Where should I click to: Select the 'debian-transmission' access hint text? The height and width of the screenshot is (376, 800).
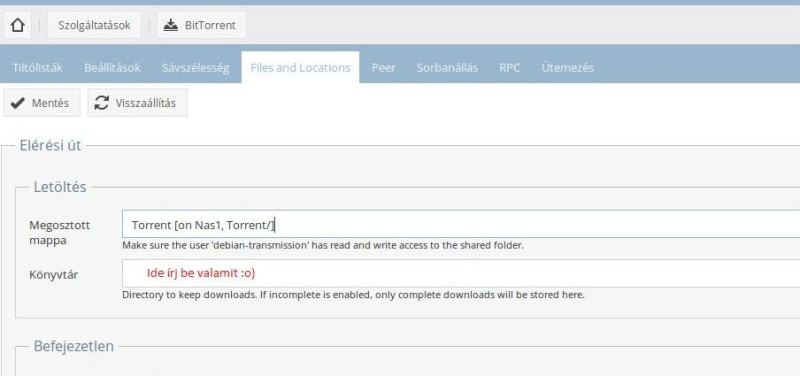pyautogui.click(x=323, y=245)
